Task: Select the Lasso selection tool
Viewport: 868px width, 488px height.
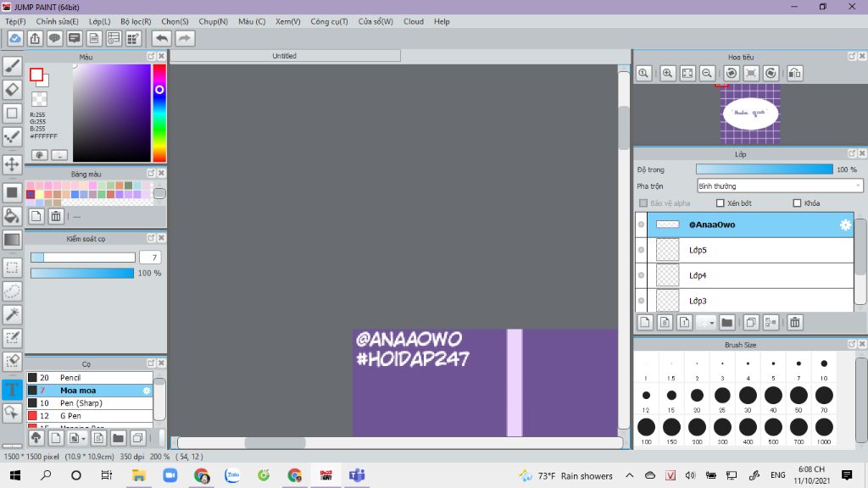Action: (12, 291)
